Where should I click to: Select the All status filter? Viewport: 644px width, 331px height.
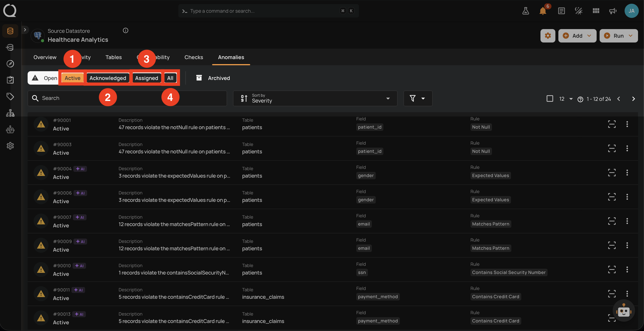coord(170,78)
